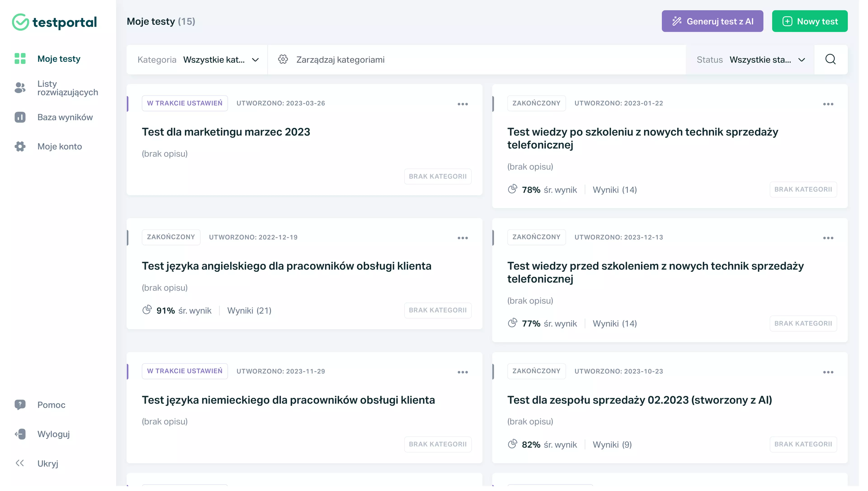The width and height of the screenshot is (868, 491).
Task: Click the 91% average score pie icon
Action: (147, 310)
